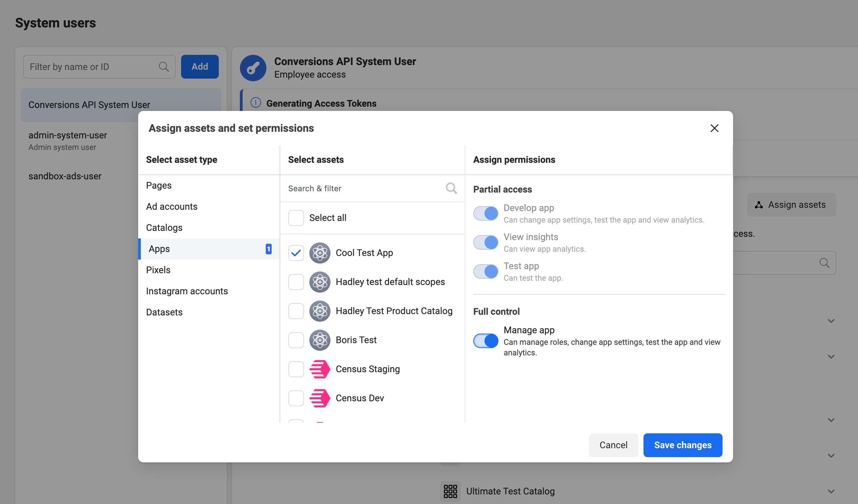Viewport: 858px width, 504px height.
Task: Click the Census Dev pink logo icon
Action: point(319,398)
